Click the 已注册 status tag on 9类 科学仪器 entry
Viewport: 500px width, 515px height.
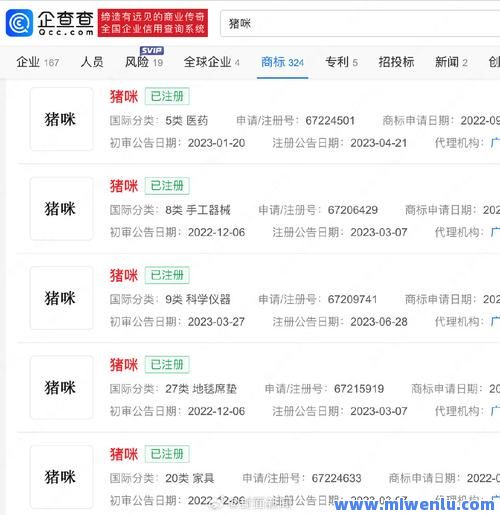tap(167, 275)
